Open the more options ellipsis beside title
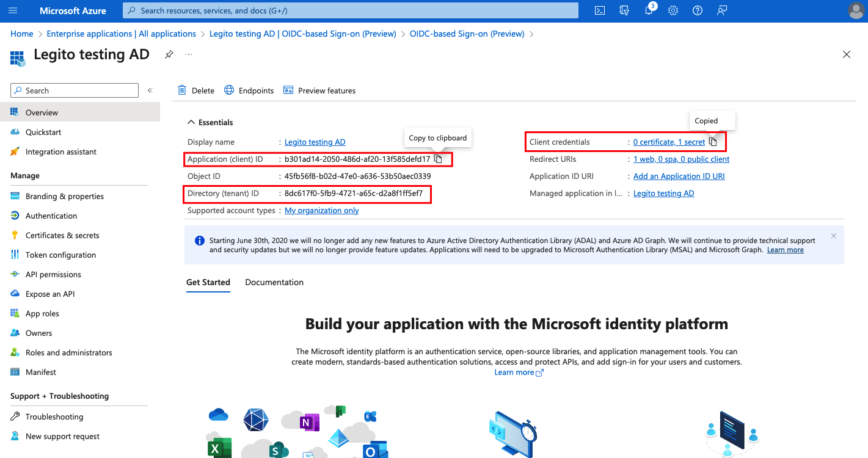Screen dimensions: 868x458 [x=189, y=54]
